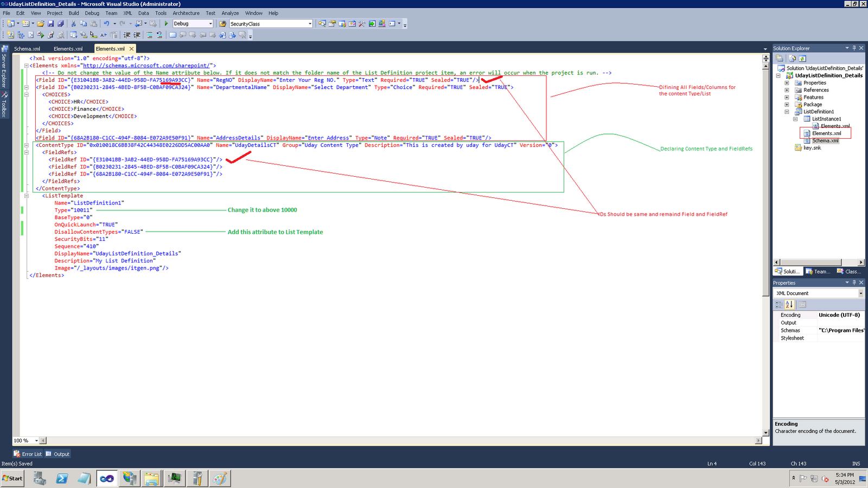This screenshot has height=488, width=868.
Task: Switch to the Class View tab
Action: (849, 272)
